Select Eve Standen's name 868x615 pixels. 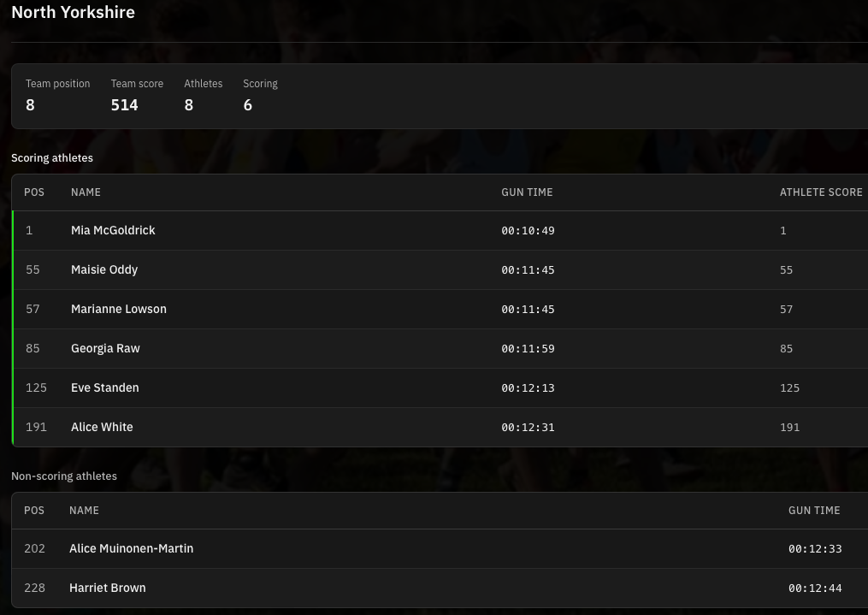pos(104,387)
